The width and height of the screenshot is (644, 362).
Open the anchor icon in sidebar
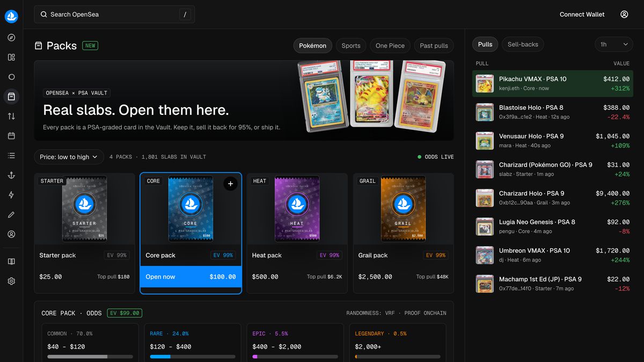click(11, 175)
